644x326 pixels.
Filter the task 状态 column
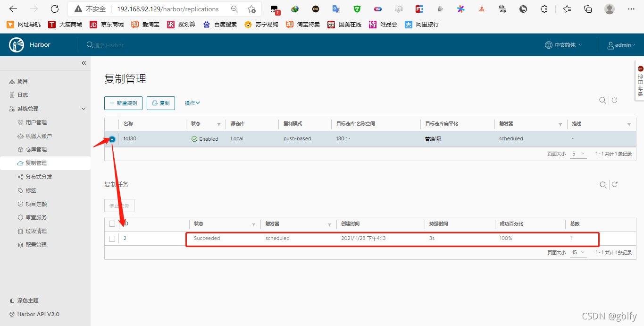pyautogui.click(x=254, y=224)
